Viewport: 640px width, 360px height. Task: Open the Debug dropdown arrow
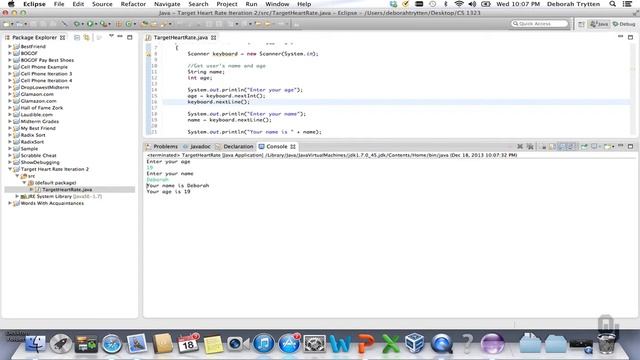[82, 24]
